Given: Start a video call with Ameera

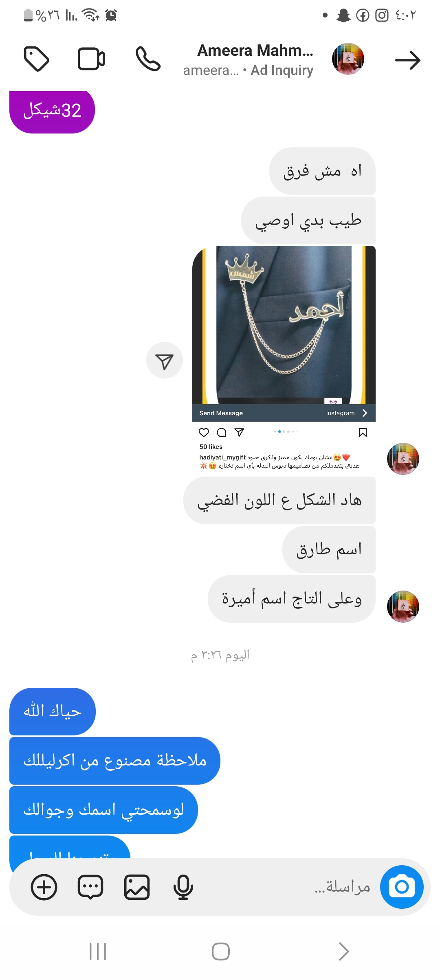Looking at the screenshot, I should coord(91,59).
